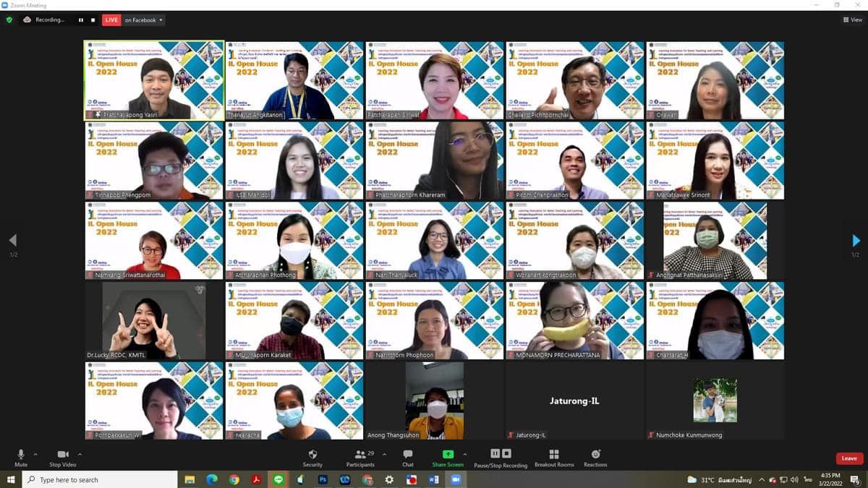Open the Chat panel
868x488 pixels.
pos(408,455)
